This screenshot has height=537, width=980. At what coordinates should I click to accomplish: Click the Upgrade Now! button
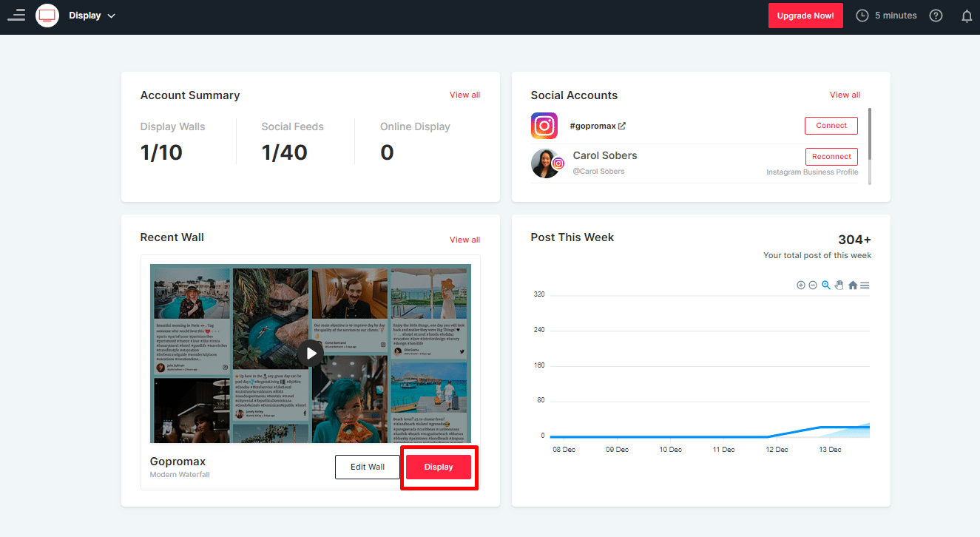tap(805, 16)
